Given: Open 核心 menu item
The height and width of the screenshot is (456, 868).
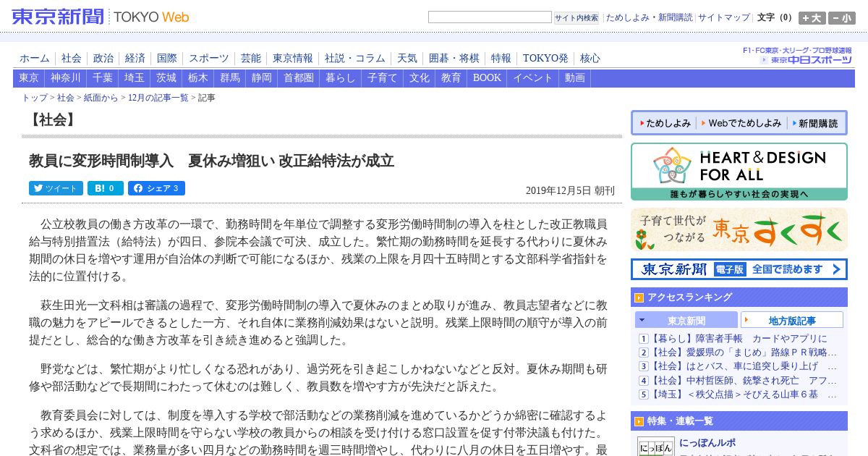Looking at the screenshot, I should tap(590, 59).
